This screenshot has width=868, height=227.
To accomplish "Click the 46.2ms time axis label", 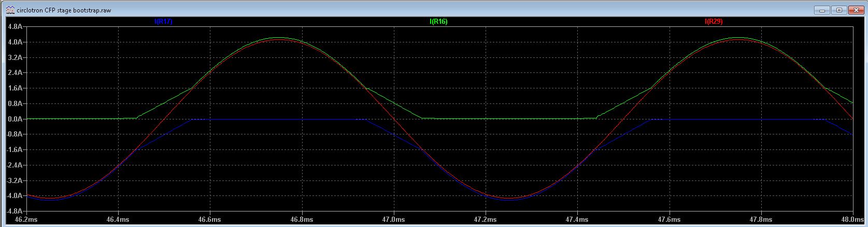I will [26, 220].
